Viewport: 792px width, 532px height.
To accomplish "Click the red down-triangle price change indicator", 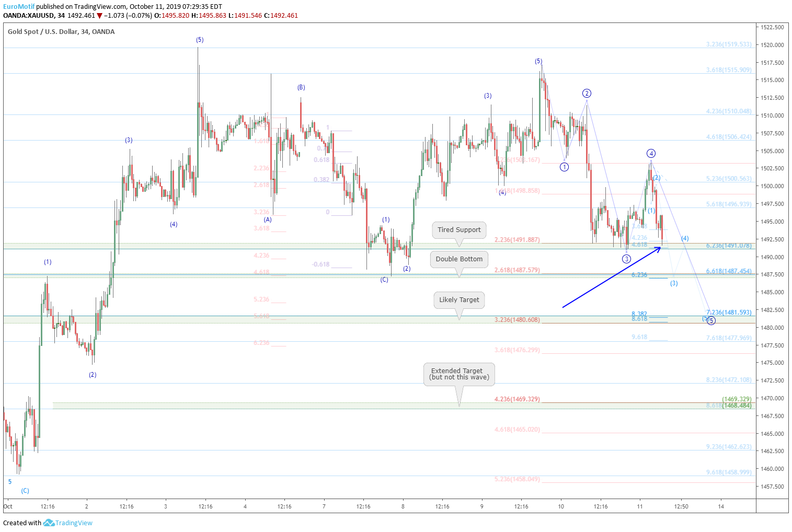I will point(99,16).
